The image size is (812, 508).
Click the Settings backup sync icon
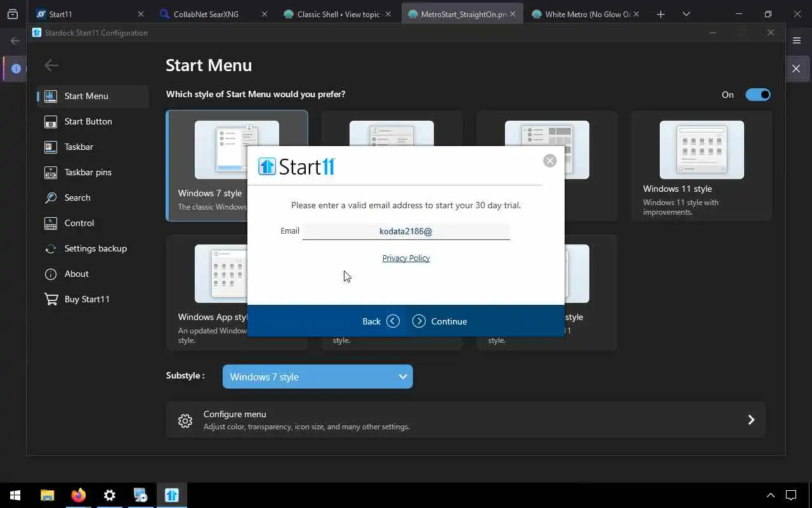point(51,248)
